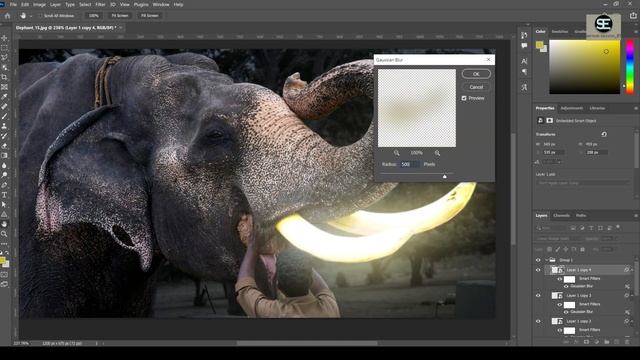Image resolution: width=640 pixels, height=360 pixels.
Task: Switch to the Adjustments tab
Action: tap(571, 108)
